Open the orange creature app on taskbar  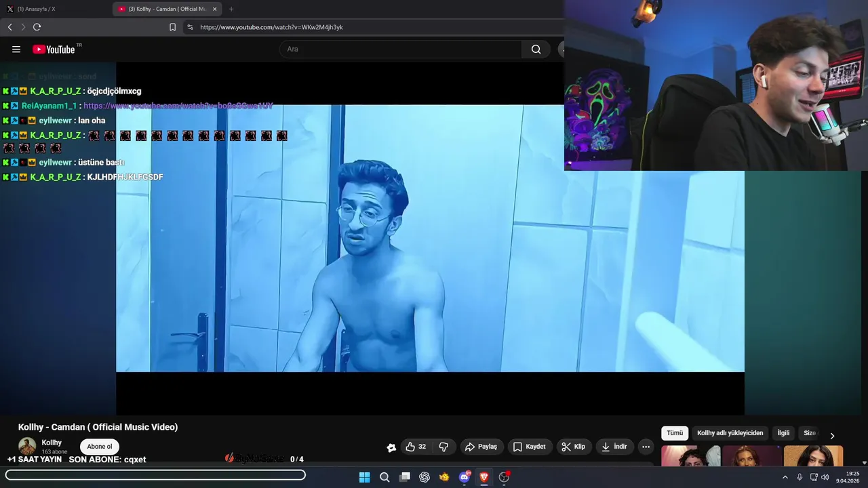[x=444, y=477]
